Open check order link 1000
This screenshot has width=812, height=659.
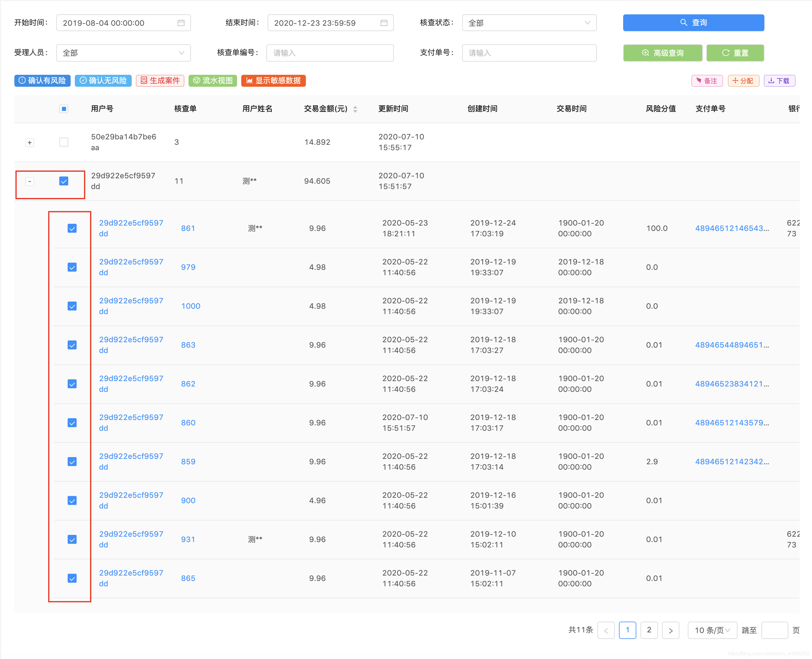point(191,306)
